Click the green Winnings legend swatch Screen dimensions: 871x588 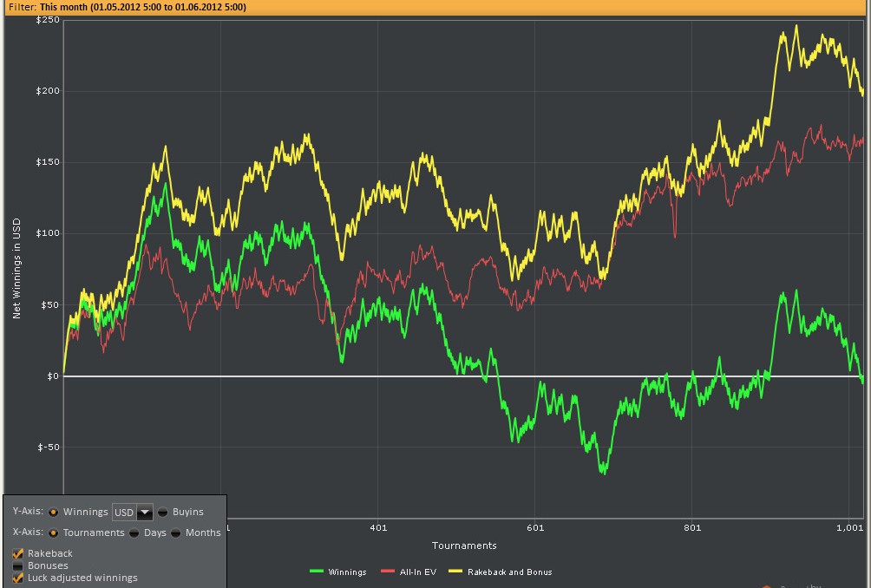click(317, 572)
